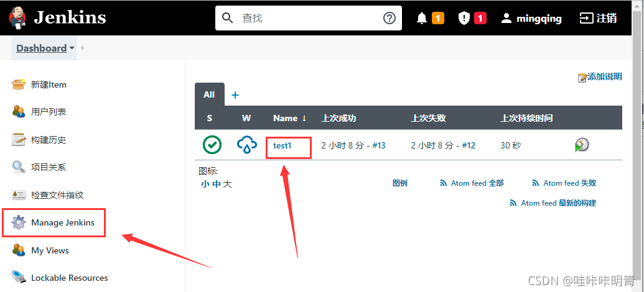The height and width of the screenshot is (292, 644).
Task: Sort by 上次持续时间 column
Action: click(526, 118)
